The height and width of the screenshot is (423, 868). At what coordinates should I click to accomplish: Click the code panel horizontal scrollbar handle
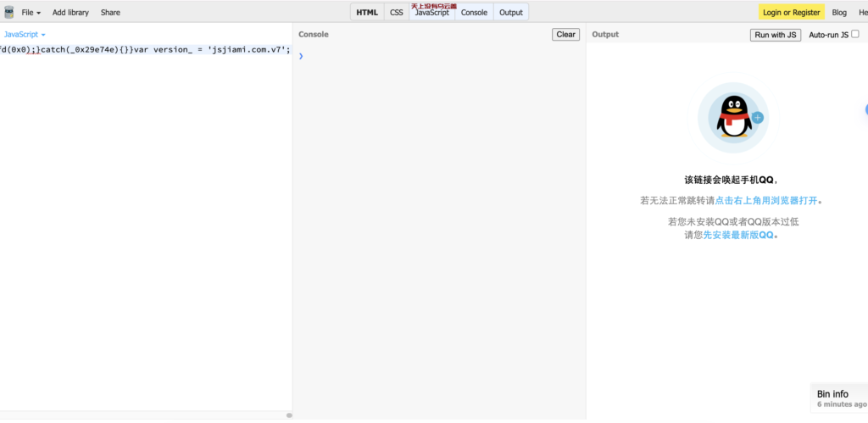[x=289, y=415]
